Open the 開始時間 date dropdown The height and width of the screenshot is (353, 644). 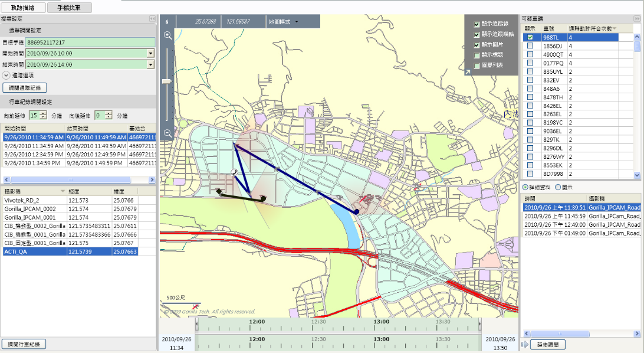tap(150, 53)
